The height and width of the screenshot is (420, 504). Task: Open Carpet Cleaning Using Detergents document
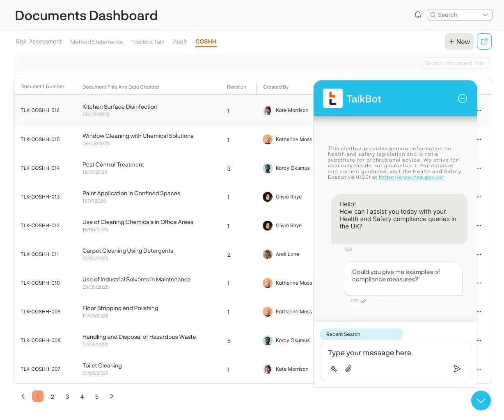tap(128, 251)
